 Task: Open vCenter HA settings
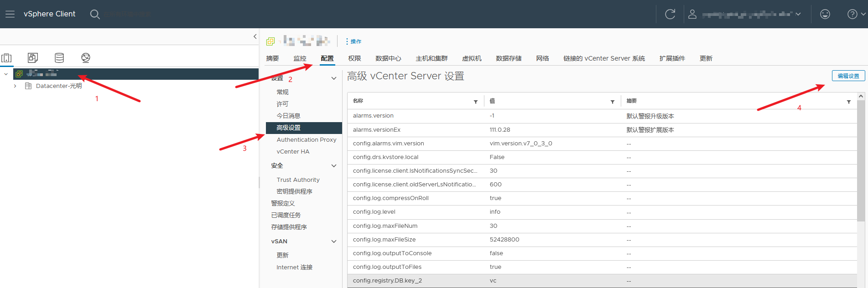(293, 152)
